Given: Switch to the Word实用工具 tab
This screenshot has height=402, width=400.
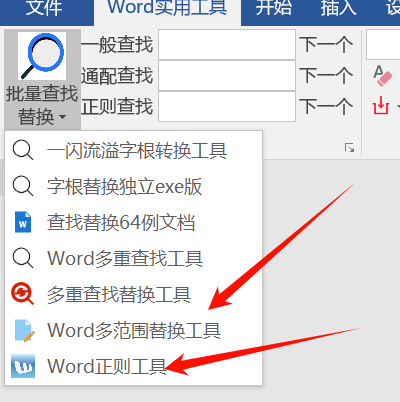Looking at the screenshot, I should (167, 7).
